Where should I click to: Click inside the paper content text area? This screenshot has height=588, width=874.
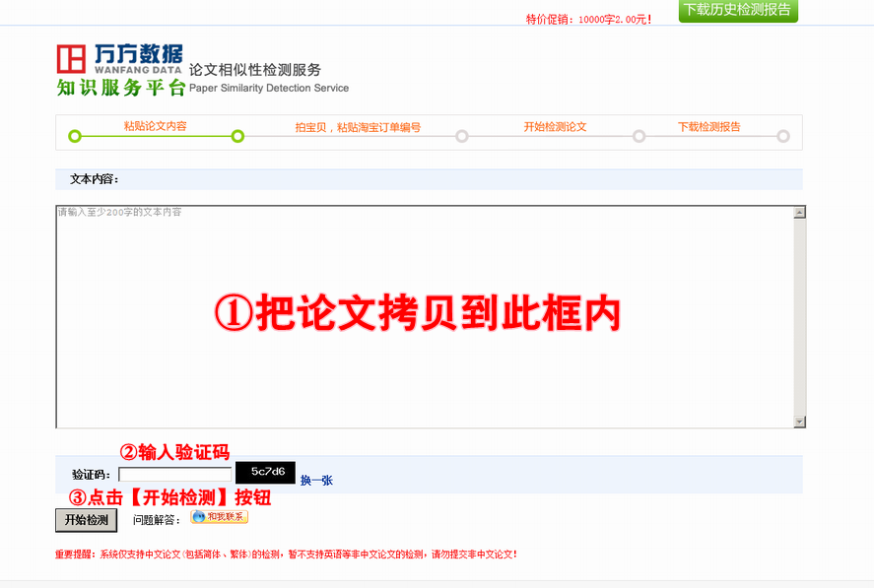(x=424, y=315)
